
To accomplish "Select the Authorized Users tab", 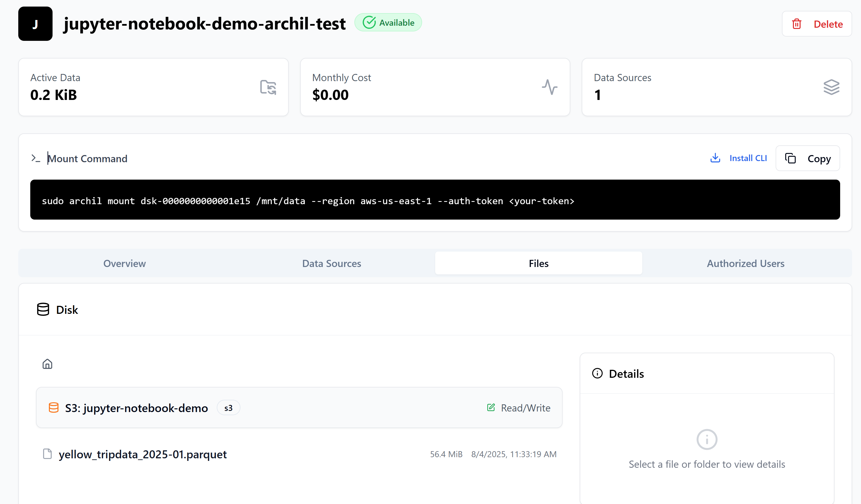I will (746, 264).
